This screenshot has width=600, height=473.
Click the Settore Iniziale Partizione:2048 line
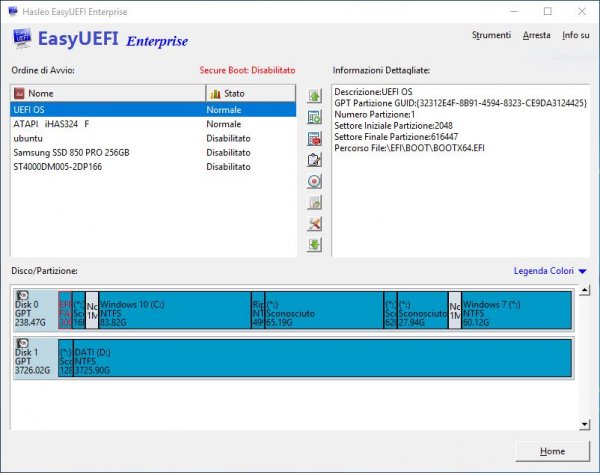pos(393,126)
